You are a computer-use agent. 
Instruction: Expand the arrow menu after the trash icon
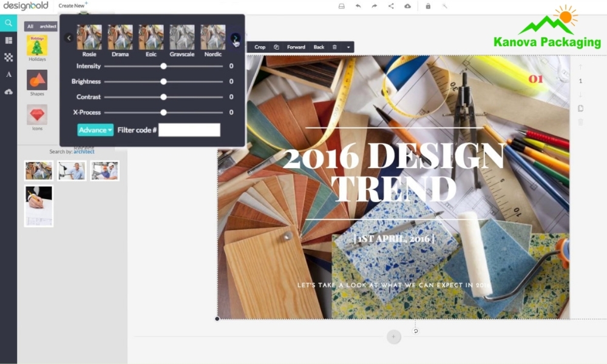click(x=348, y=47)
